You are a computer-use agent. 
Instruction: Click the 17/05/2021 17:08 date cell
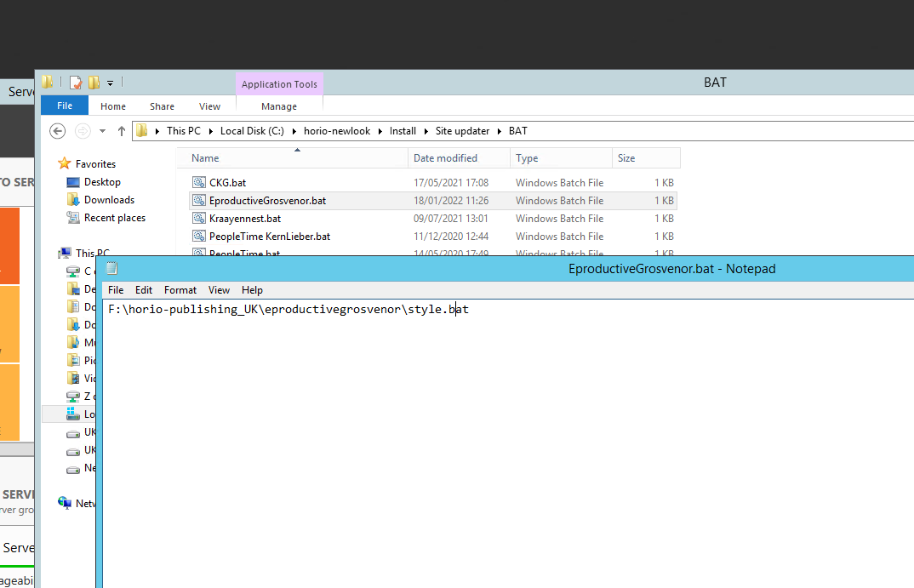click(451, 182)
